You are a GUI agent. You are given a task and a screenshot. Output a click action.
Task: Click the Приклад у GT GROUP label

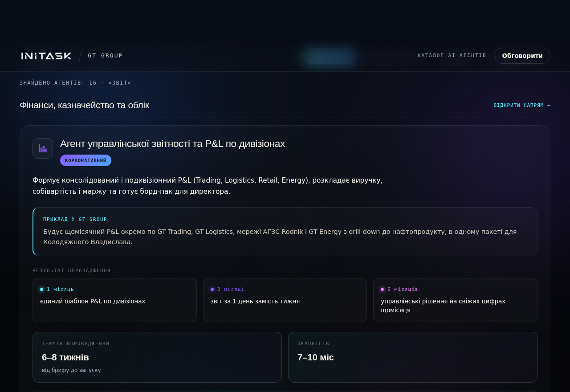point(75,219)
